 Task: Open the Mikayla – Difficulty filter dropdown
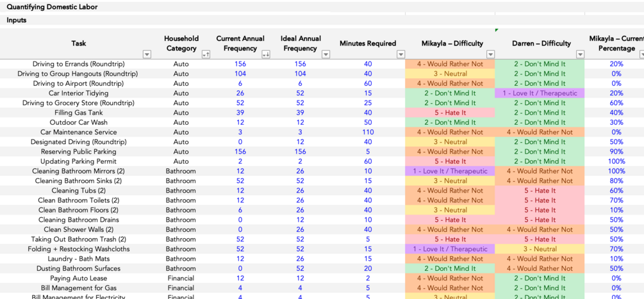490,54
